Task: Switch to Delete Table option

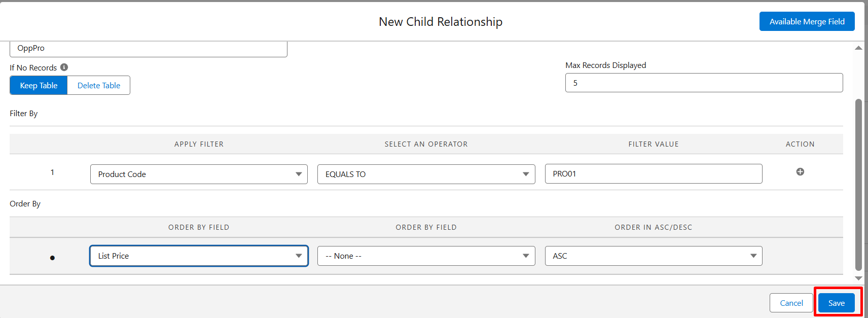Action: click(99, 86)
